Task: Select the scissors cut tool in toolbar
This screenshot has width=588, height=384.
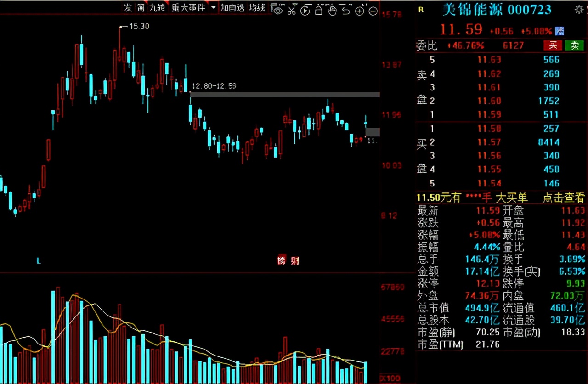Action: pyautogui.click(x=292, y=10)
